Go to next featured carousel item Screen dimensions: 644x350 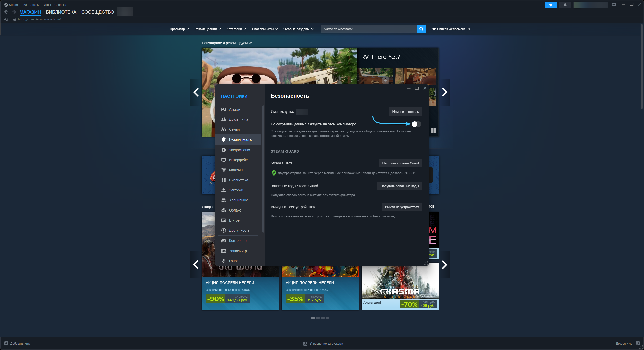pyautogui.click(x=444, y=92)
